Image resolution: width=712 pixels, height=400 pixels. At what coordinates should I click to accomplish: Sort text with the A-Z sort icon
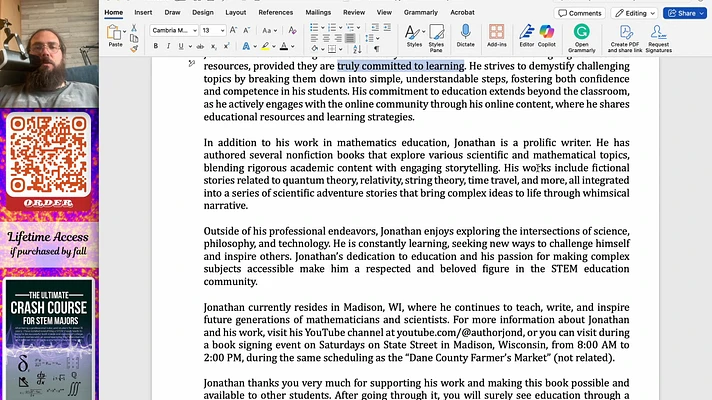tap(357, 49)
